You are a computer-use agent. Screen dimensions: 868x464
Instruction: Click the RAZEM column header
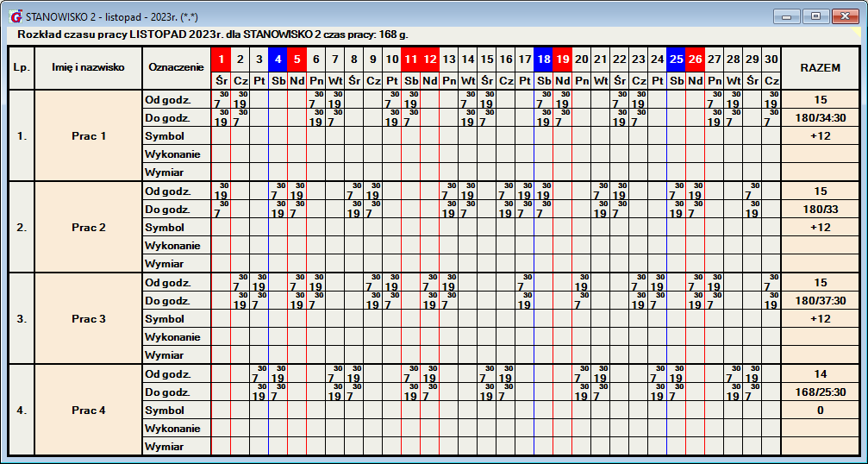point(820,68)
